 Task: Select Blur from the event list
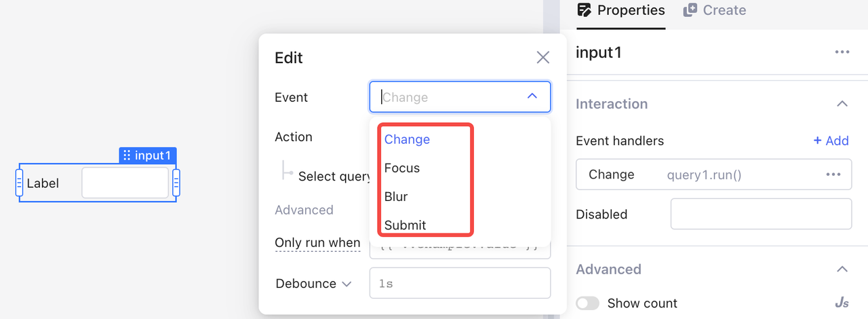click(x=396, y=196)
